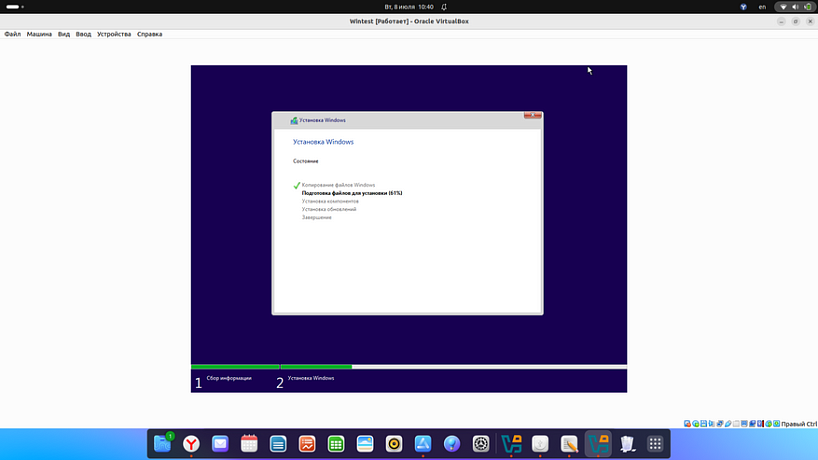Click the hard disk activity status icon
This screenshot has width=818, height=460.
[688, 424]
